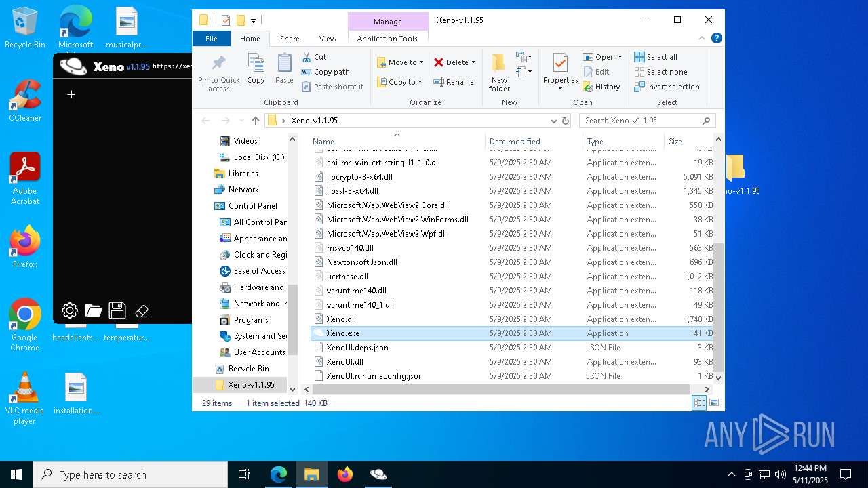Viewport: 868px width, 488px height.
Task: Switch to large icons view layout
Action: point(713,403)
